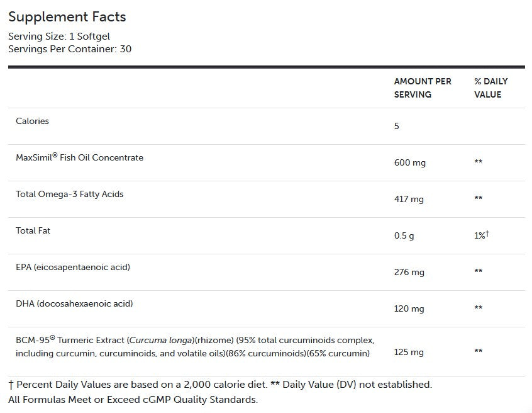This screenshot has height=413, width=532.
Task: Click the Supplement Facts heading
Action: point(67,17)
